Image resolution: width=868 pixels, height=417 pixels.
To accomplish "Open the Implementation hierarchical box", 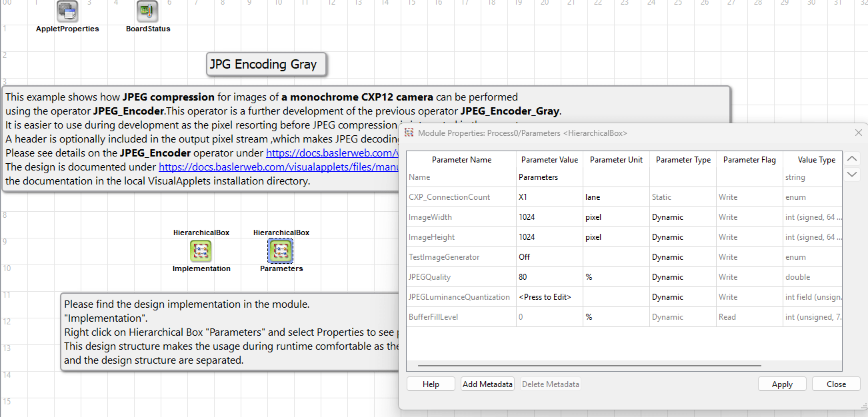I will [x=201, y=250].
